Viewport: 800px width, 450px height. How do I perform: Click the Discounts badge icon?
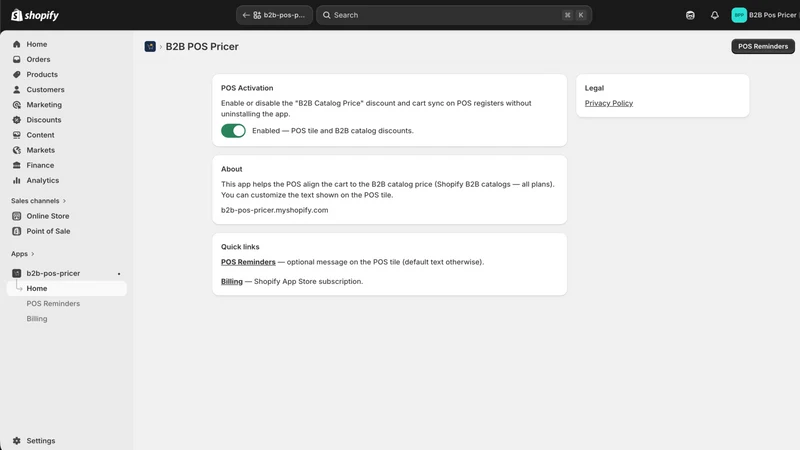17,120
